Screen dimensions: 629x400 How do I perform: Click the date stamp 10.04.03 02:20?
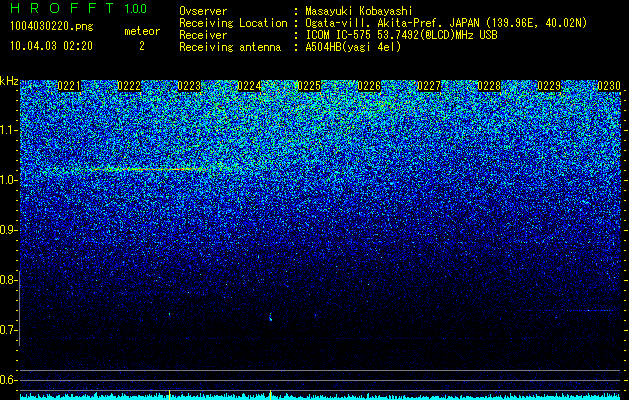coord(51,46)
